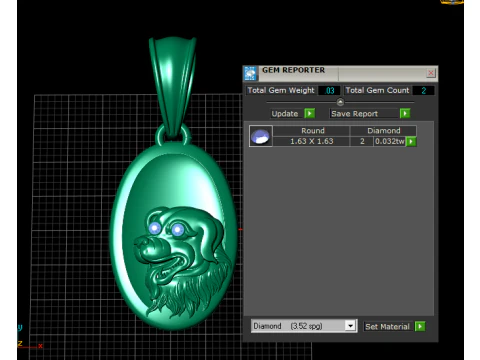The width and height of the screenshot is (480, 360).
Task: Select the round gem thumbnail
Action: [x=261, y=136]
